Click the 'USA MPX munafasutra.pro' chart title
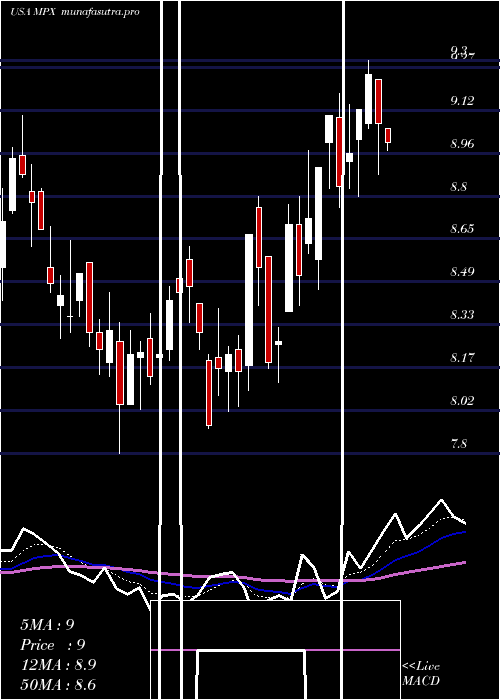 tap(75, 12)
